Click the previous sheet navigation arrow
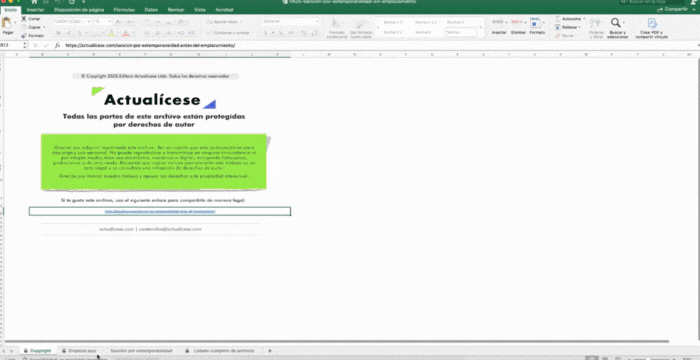This screenshot has height=360, width=700. [x=4, y=351]
